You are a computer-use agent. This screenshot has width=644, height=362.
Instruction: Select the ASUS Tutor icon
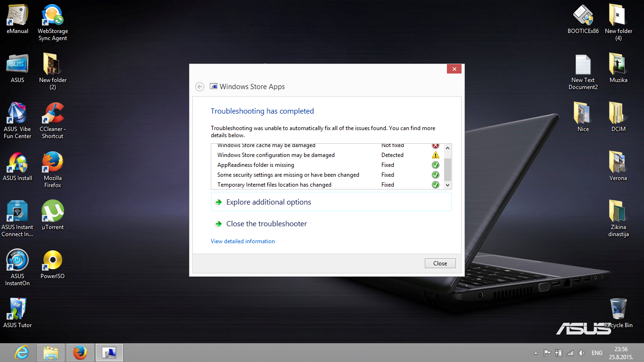(x=17, y=313)
